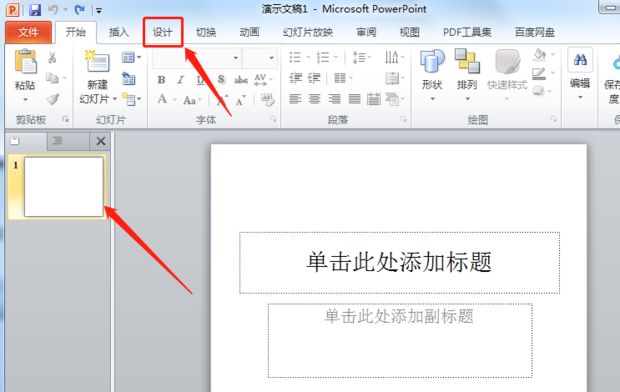
Task: Open the character spacing AV dropdown
Action: pyautogui.click(x=263, y=80)
